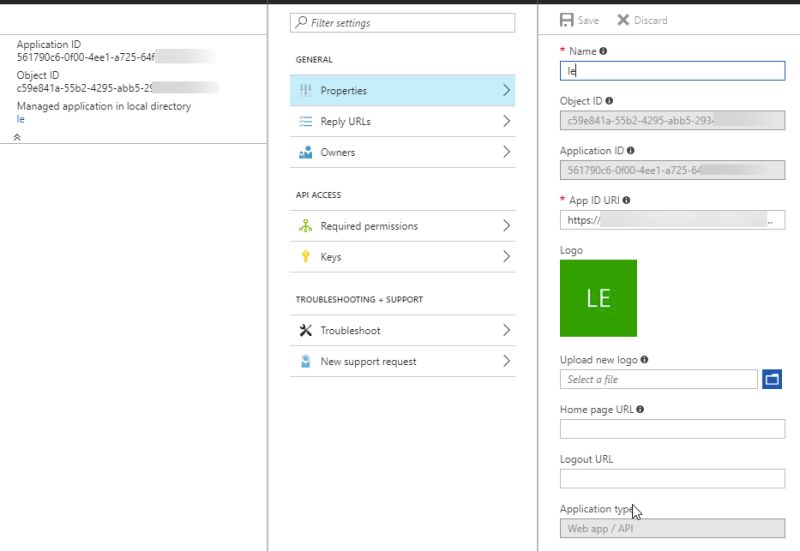
Task: Click the Keys yellow key icon
Action: pos(306,257)
